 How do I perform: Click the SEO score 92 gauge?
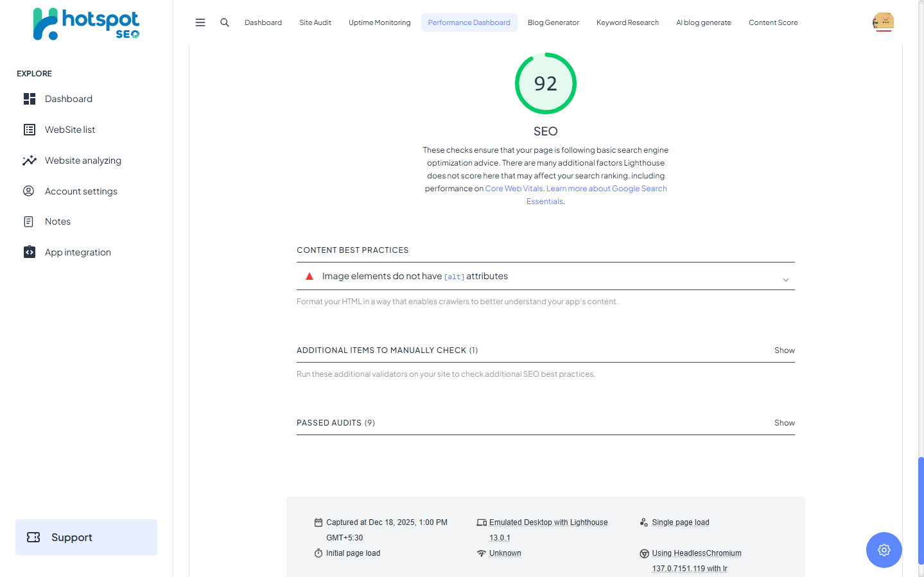coord(545,83)
